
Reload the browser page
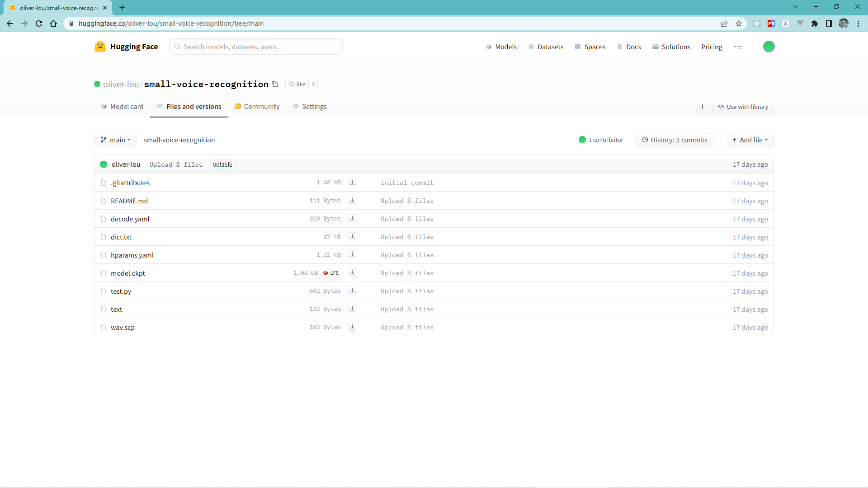point(39,23)
